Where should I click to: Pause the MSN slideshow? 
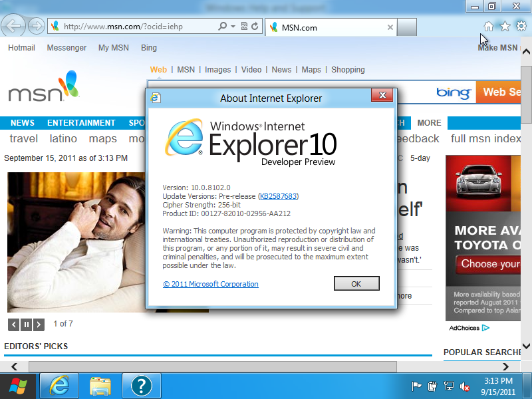pos(26,325)
